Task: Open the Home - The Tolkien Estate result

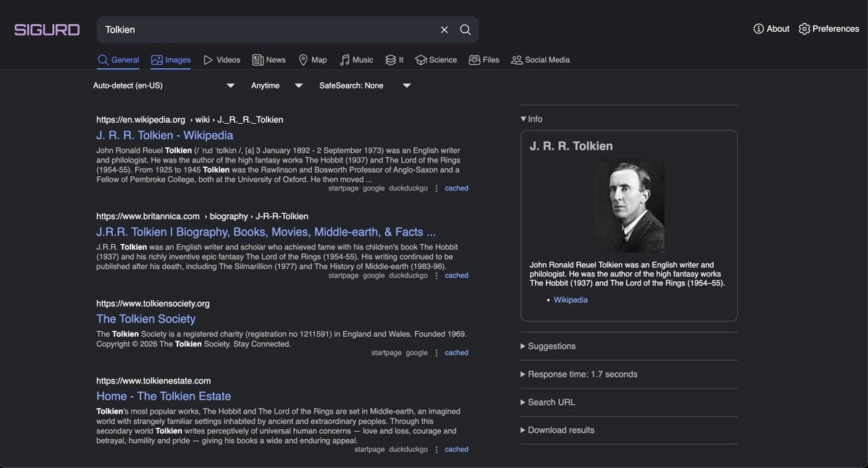Action: (x=164, y=396)
